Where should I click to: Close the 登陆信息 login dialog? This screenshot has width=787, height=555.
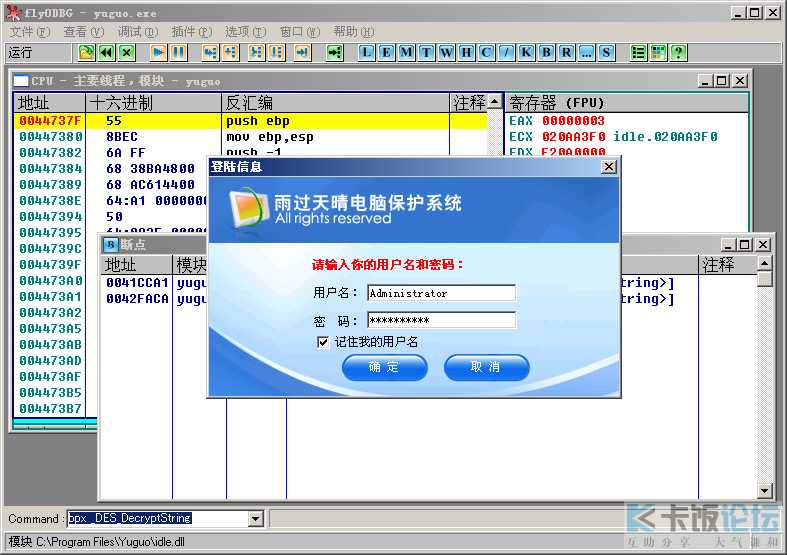608,167
